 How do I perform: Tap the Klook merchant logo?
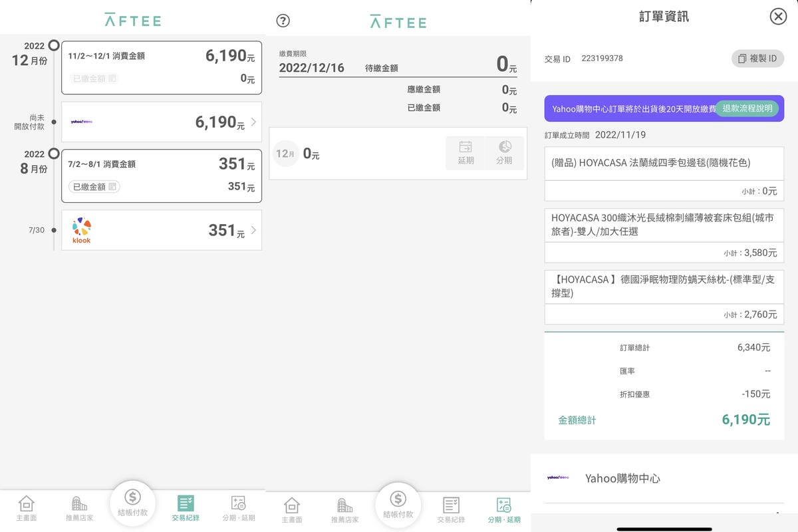pos(80,230)
